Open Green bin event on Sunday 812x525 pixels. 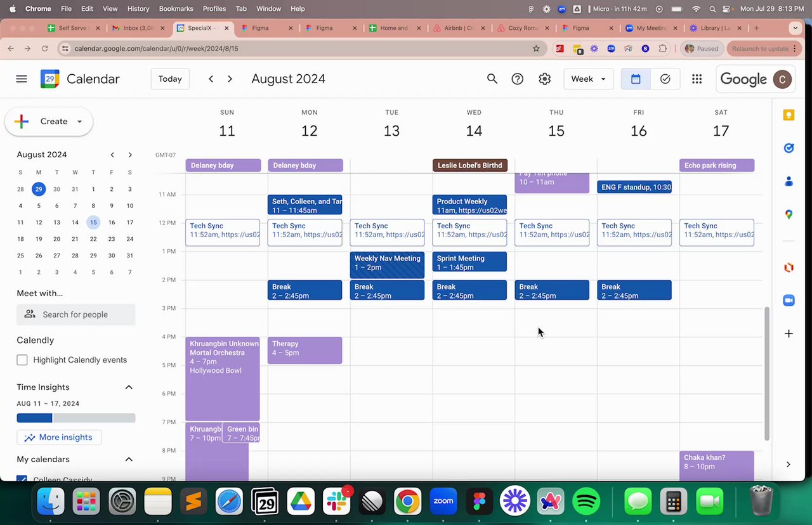[241, 433]
